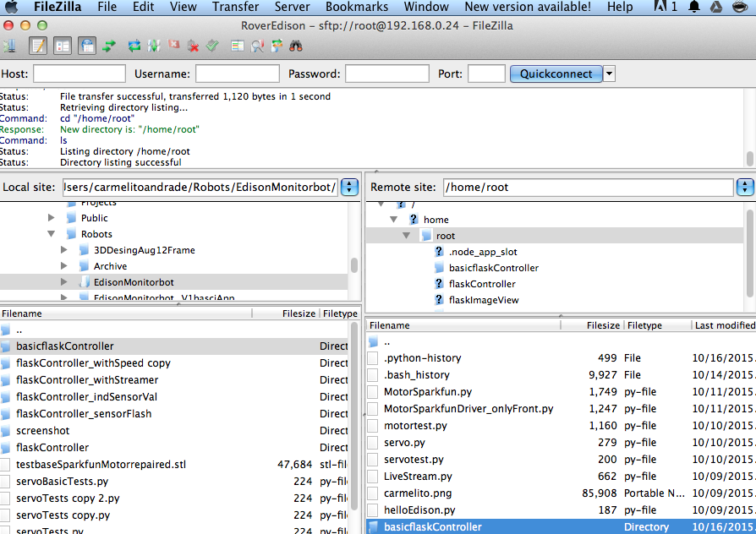Viewport: 756px width, 534px height.
Task: Select basicflaskController in remote tree
Action: 493,268
